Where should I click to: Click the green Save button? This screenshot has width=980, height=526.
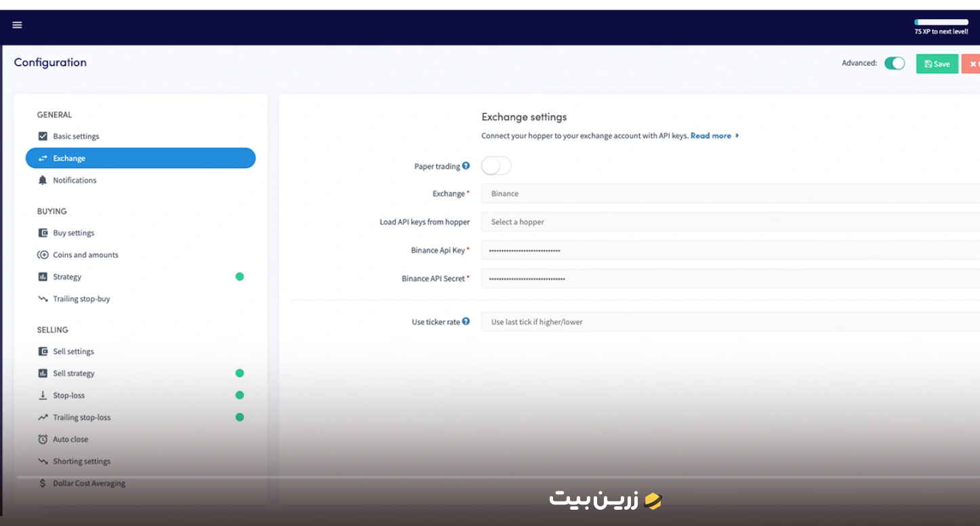937,64
